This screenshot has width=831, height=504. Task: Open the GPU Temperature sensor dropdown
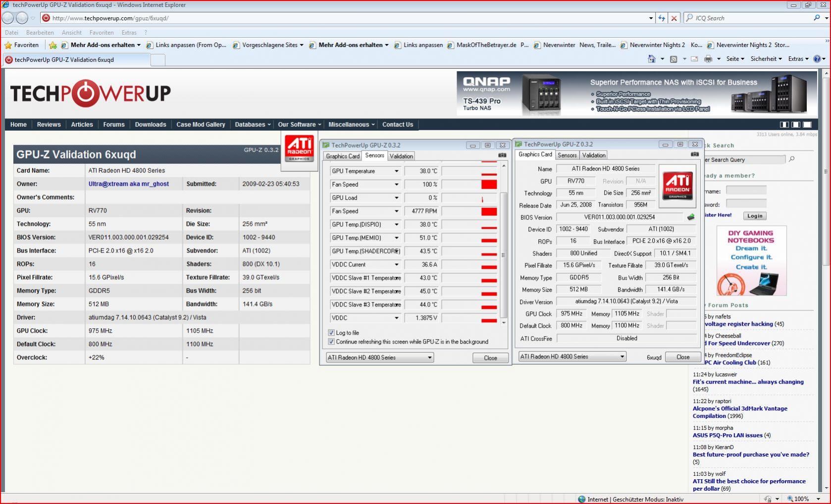[396, 171]
